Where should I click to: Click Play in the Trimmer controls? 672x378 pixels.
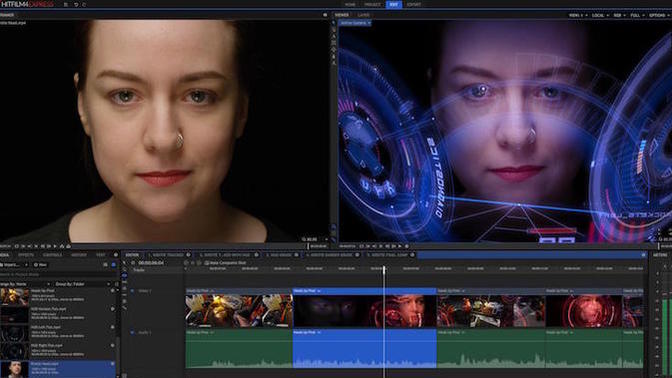55,246
